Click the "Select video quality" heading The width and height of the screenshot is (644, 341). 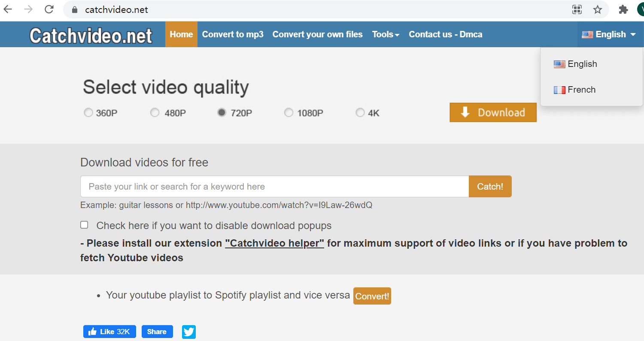click(166, 87)
